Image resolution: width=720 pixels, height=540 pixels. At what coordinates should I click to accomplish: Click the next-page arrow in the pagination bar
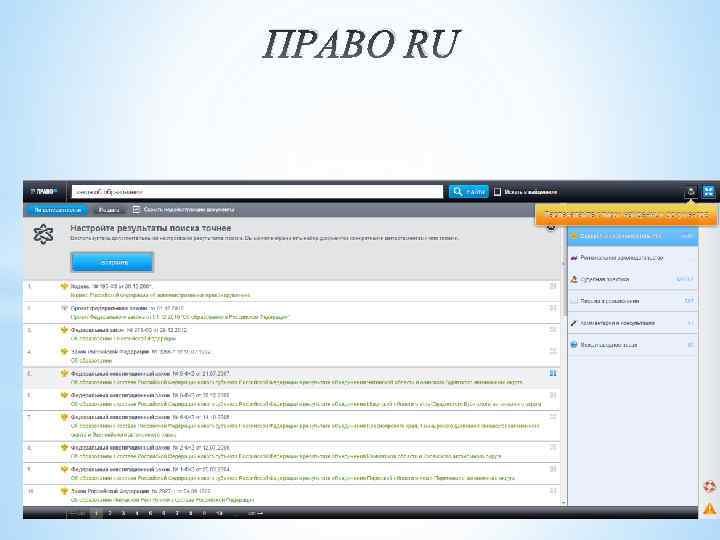[256, 513]
